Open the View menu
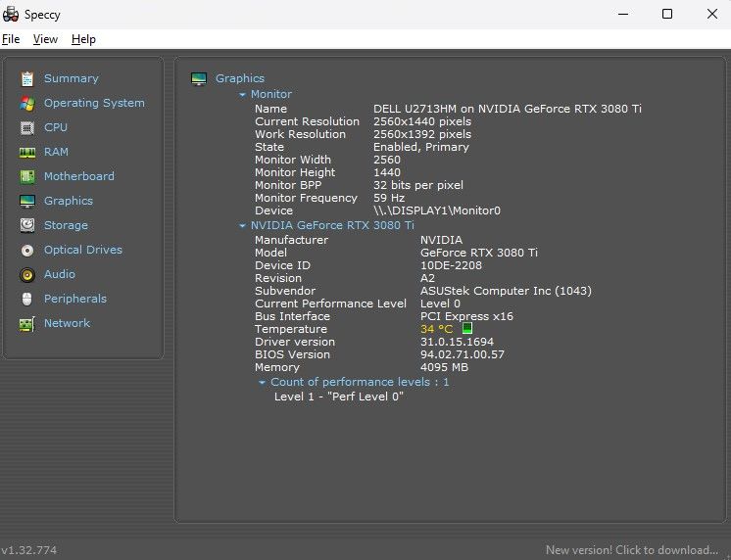 pyautogui.click(x=45, y=39)
